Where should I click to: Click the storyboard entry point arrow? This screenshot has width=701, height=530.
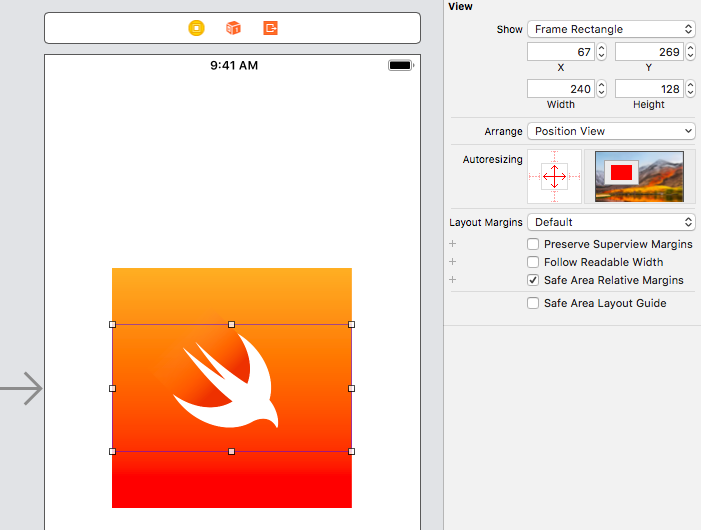point(21,388)
